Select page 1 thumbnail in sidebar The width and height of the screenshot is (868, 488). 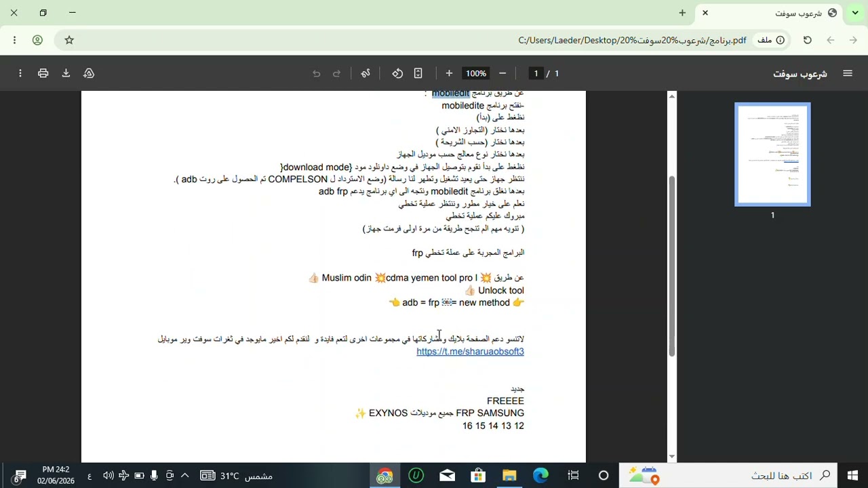(x=772, y=154)
